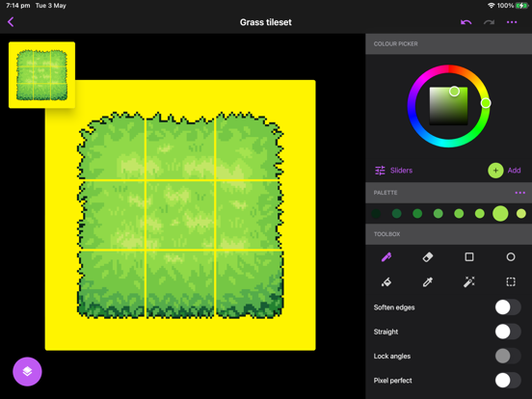Select the sixth palette swatch
Image resolution: width=532 pixels, height=399 pixels.
479,213
